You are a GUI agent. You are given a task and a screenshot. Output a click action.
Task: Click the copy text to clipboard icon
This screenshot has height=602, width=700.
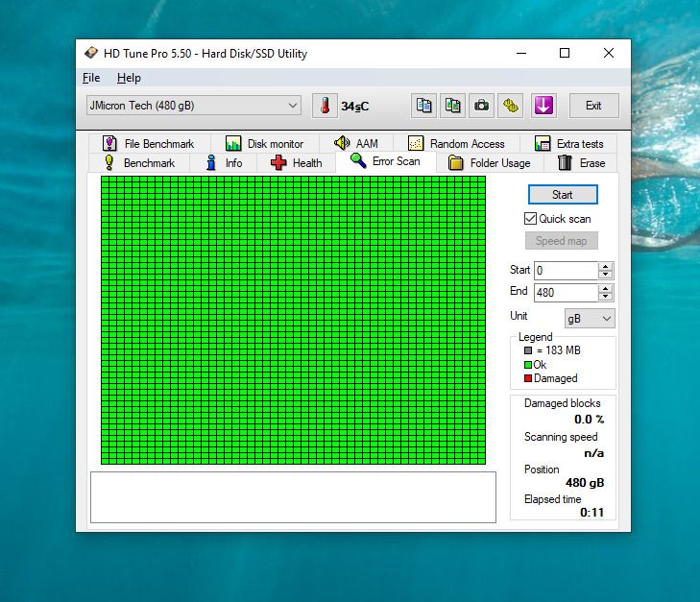click(423, 106)
